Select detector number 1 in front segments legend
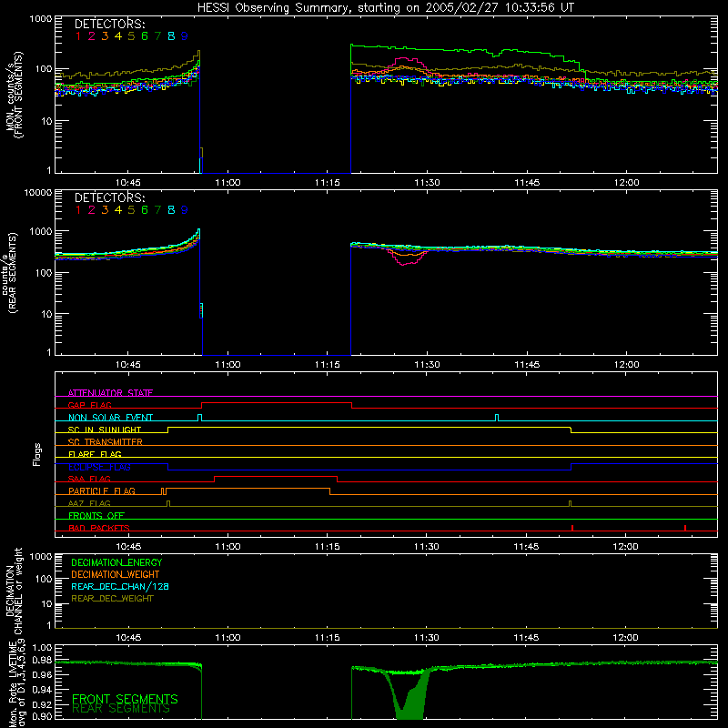Image resolution: width=728 pixels, height=728 pixels. [78, 36]
